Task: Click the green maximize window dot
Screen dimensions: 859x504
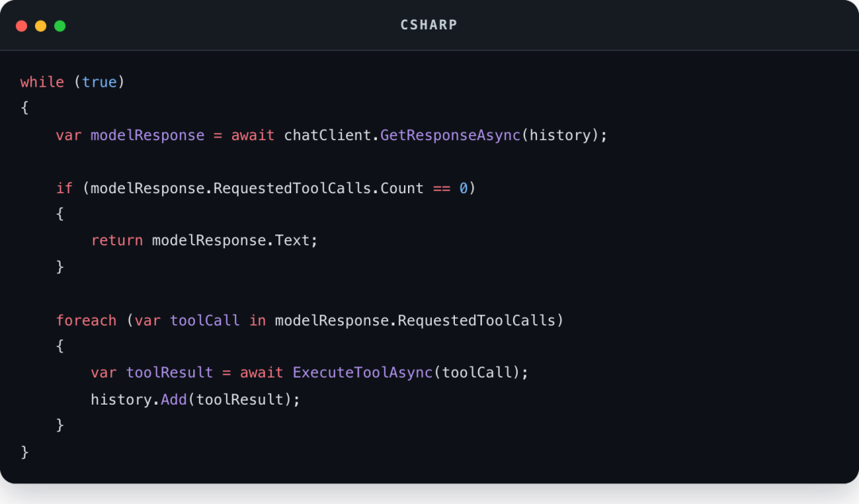Action: (x=60, y=25)
